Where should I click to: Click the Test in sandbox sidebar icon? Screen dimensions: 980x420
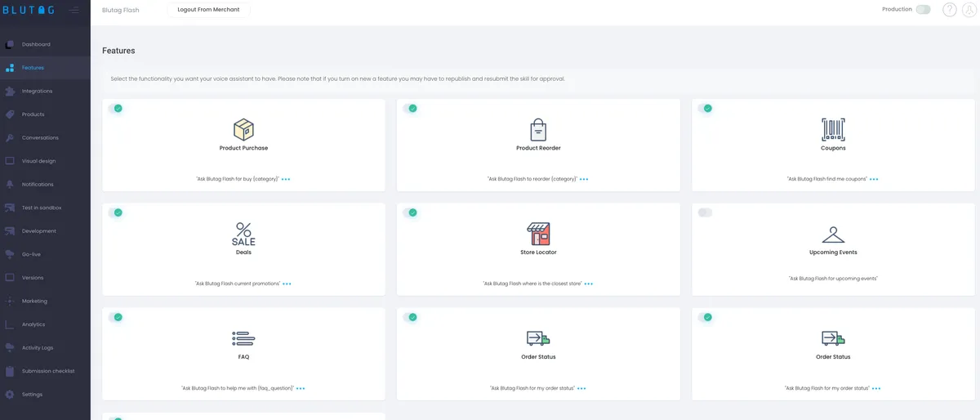(x=10, y=208)
